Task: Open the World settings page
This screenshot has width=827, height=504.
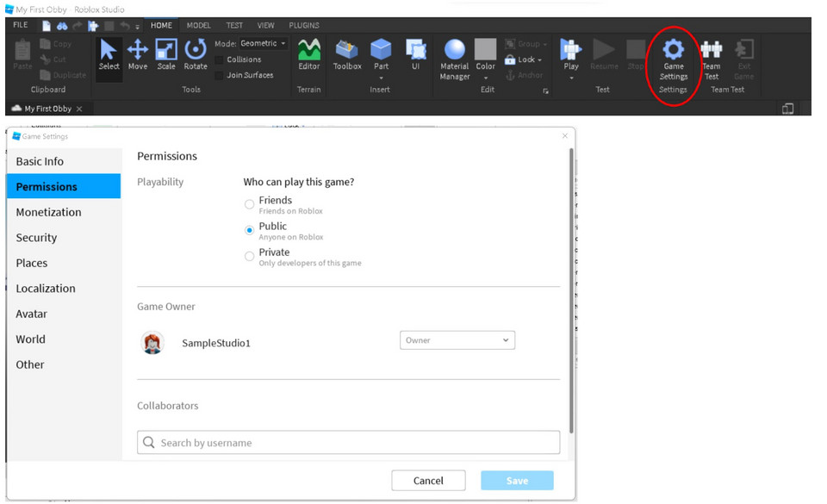Action: (64, 339)
